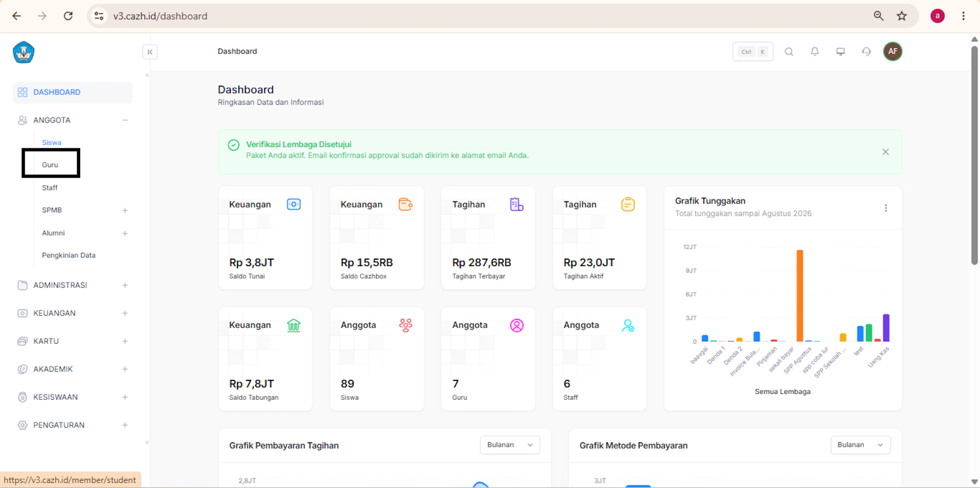
Task: Click the school logo in sidebar
Action: click(x=23, y=52)
